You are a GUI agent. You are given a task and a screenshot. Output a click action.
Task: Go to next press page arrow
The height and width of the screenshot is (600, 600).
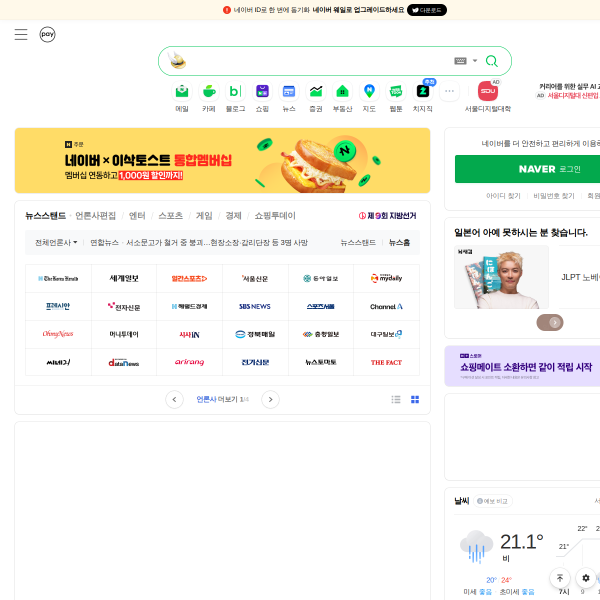click(270, 399)
